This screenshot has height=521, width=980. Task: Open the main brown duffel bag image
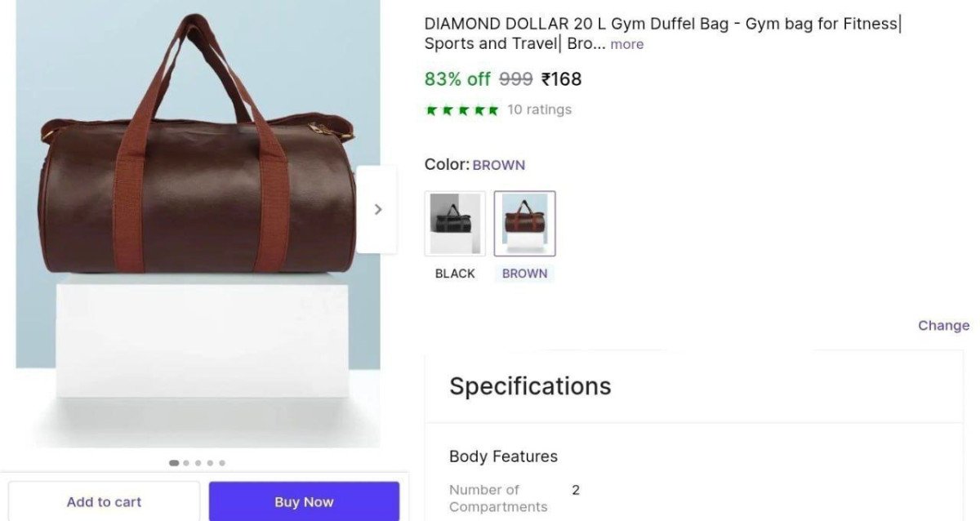[x=198, y=196]
